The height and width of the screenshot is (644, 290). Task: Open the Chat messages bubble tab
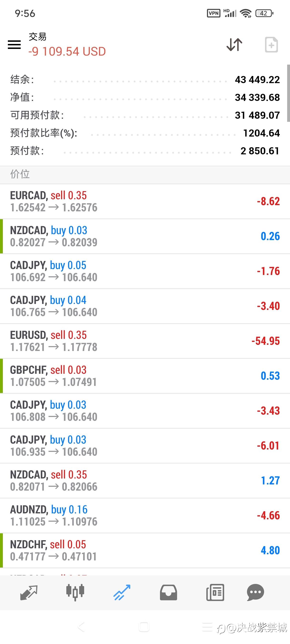click(255, 592)
